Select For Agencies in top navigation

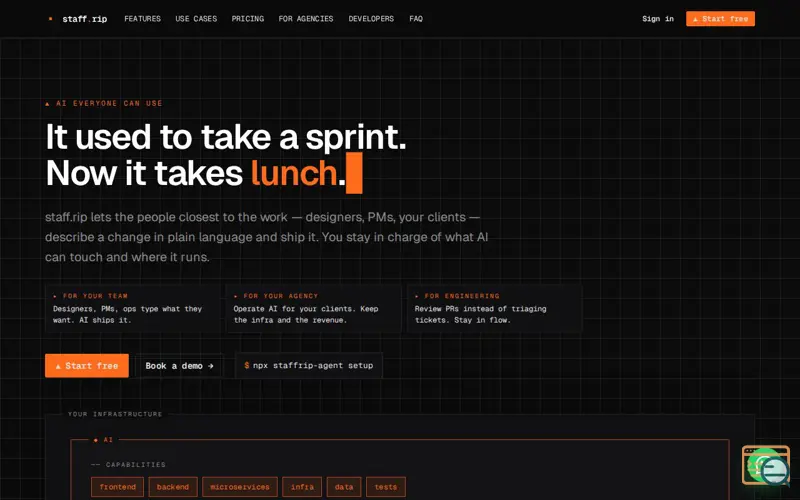click(306, 19)
